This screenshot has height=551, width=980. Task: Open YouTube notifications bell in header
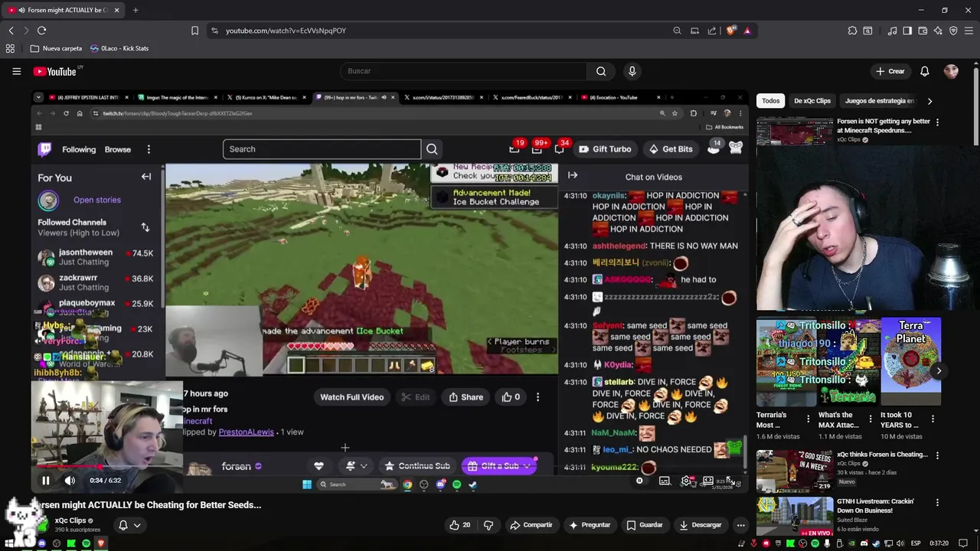(924, 71)
